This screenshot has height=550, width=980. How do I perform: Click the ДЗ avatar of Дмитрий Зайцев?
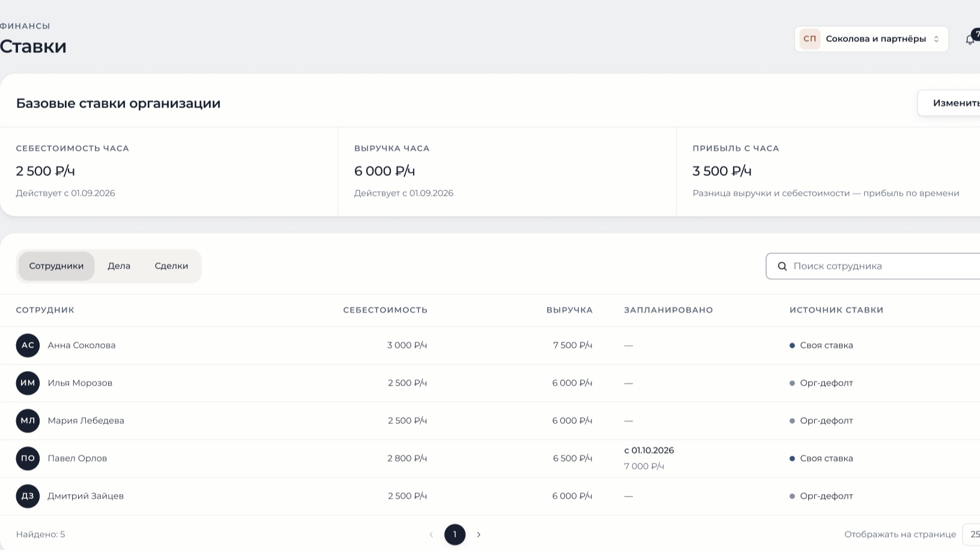click(28, 496)
